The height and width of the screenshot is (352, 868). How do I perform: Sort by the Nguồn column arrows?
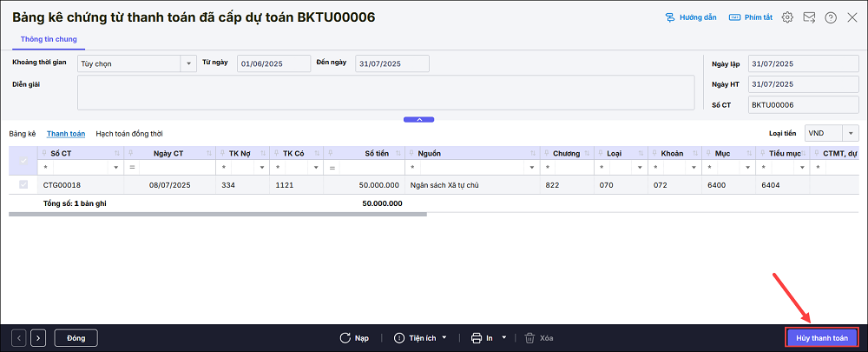[533, 153]
